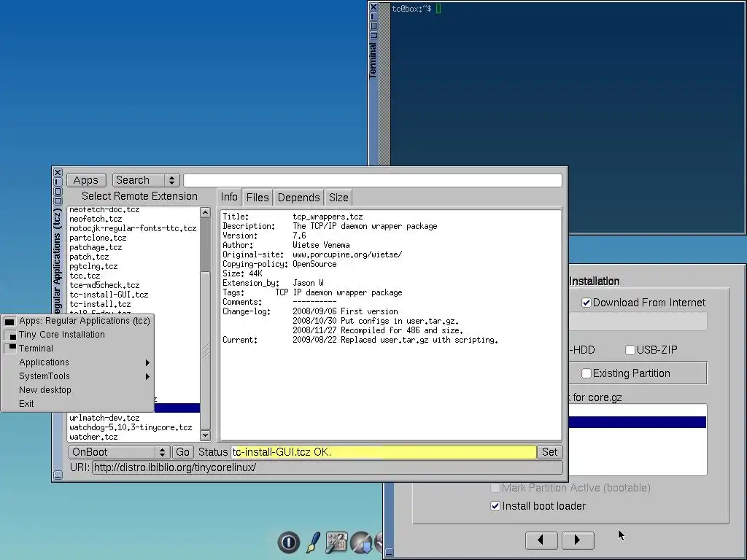Open the Size tab
This screenshot has height=560, width=747.
tap(338, 198)
